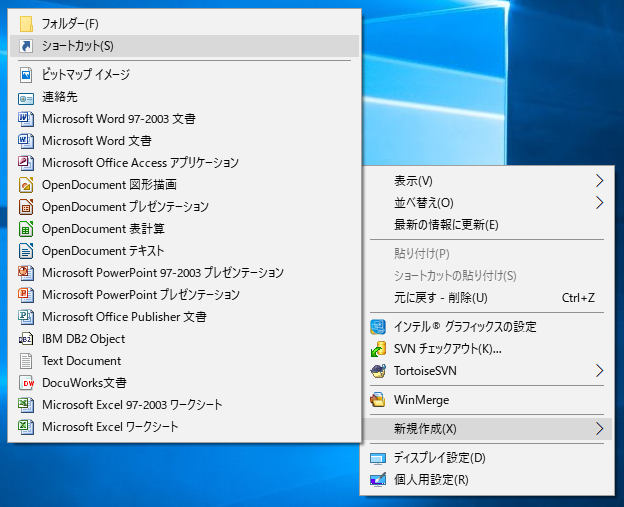Click the bitmap image icon
624x507 pixels.
coord(26,74)
